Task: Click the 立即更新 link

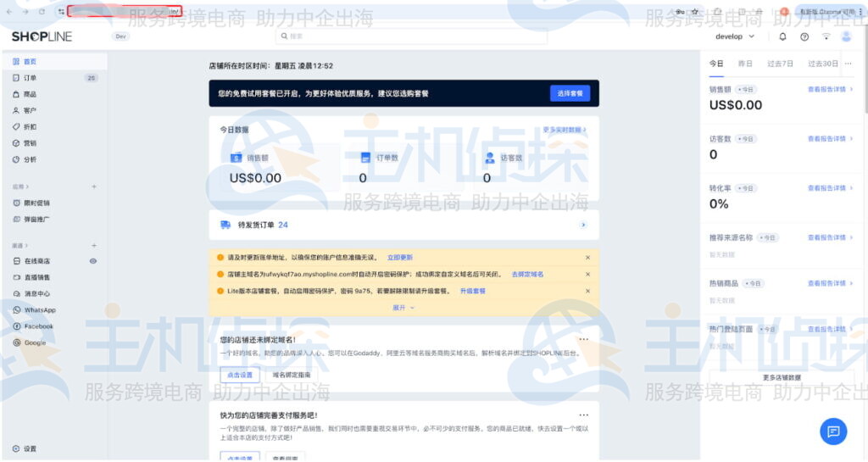Action: coord(400,258)
